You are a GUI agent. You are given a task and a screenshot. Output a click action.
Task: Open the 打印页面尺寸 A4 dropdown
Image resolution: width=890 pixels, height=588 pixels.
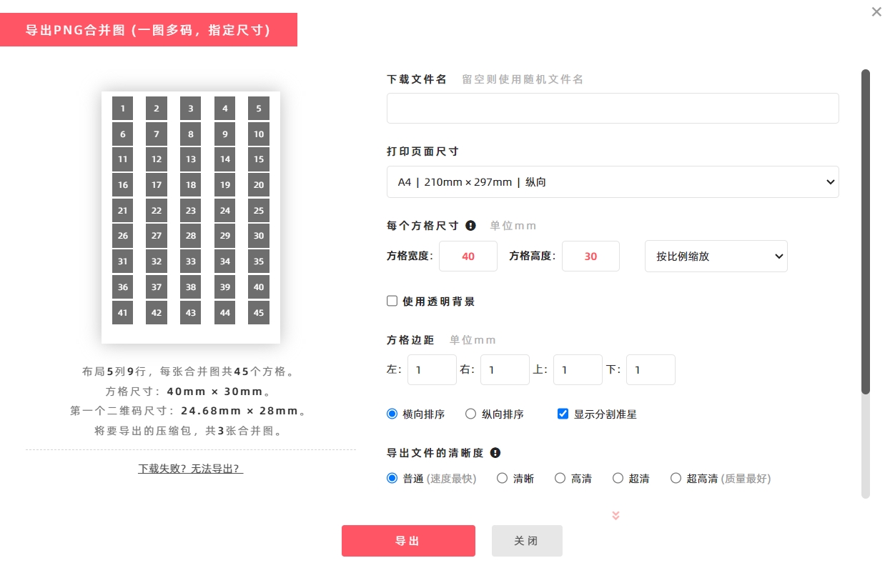[613, 182]
